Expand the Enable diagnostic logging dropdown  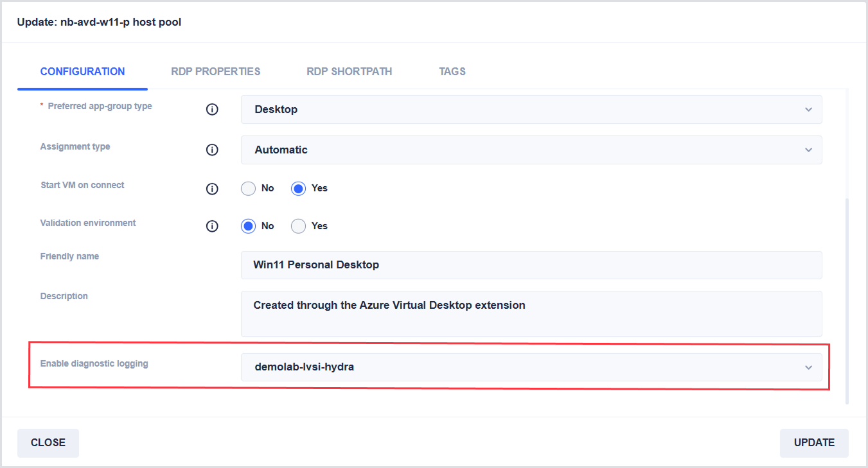[531, 367]
